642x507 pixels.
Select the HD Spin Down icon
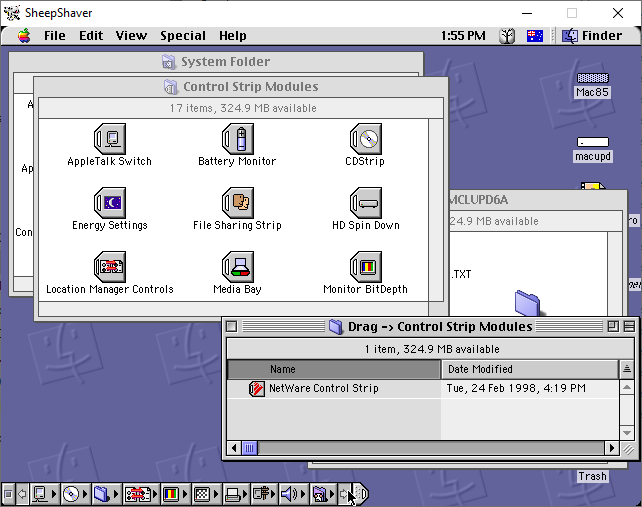(366, 203)
